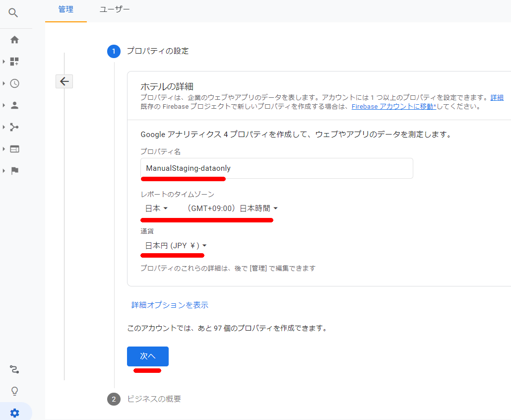Go to Home via house icon

(x=14, y=40)
